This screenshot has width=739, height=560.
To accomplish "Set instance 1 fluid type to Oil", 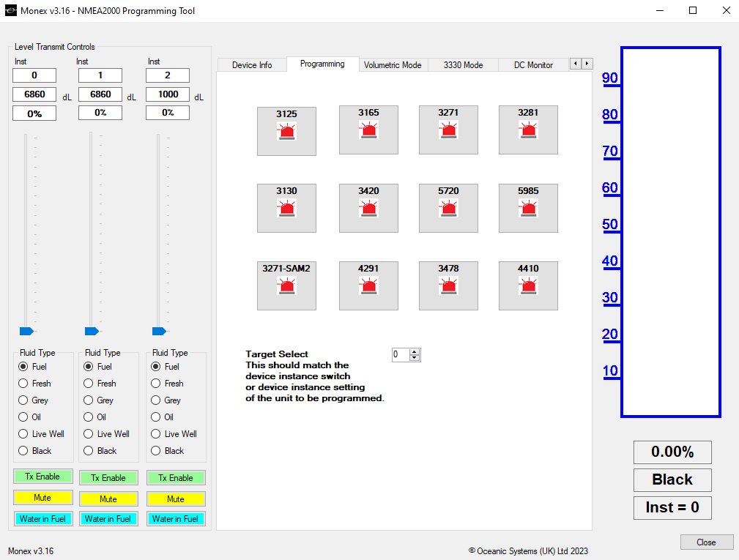I will click(94, 417).
